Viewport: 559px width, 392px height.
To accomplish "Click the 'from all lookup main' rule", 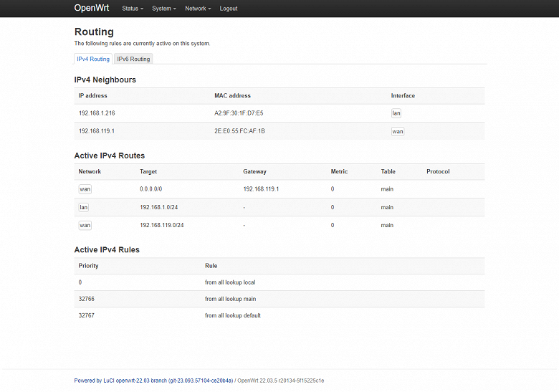I will pyautogui.click(x=230, y=299).
